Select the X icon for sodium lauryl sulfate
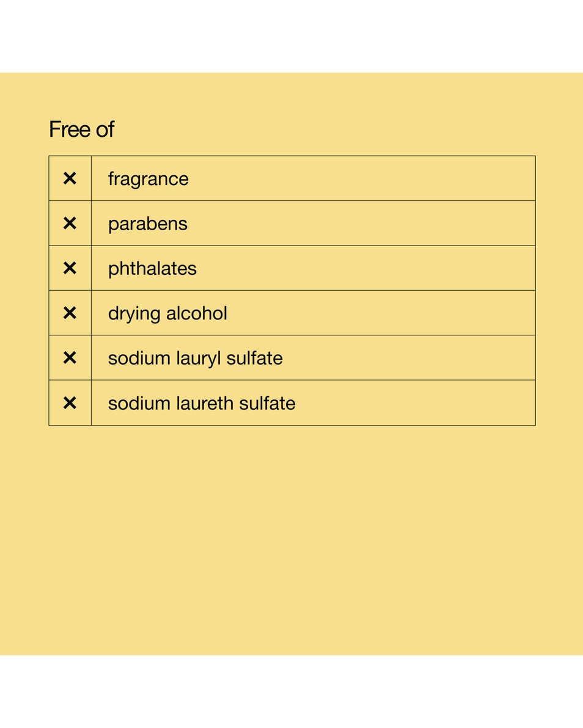This screenshot has width=583, height=728. click(x=70, y=358)
